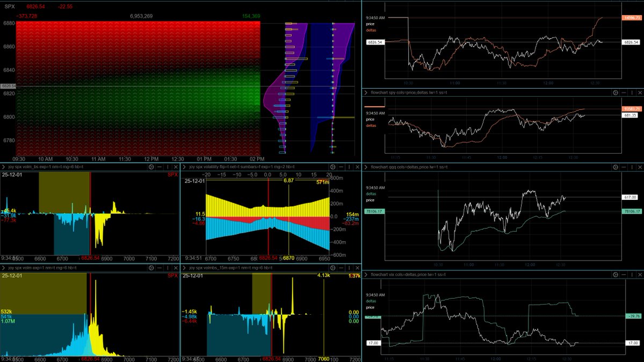Click the yellow 7060 axis marker in volmbs_15m panel
Image resolution: width=644 pixels, height=362 pixels.
[324, 359]
